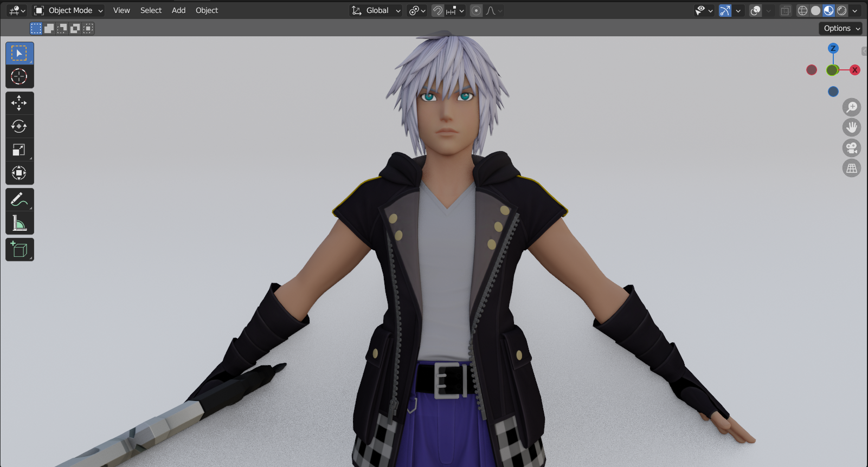Viewport: 868px width, 467px height.
Task: Click the pan hand viewport button
Action: 852,127
